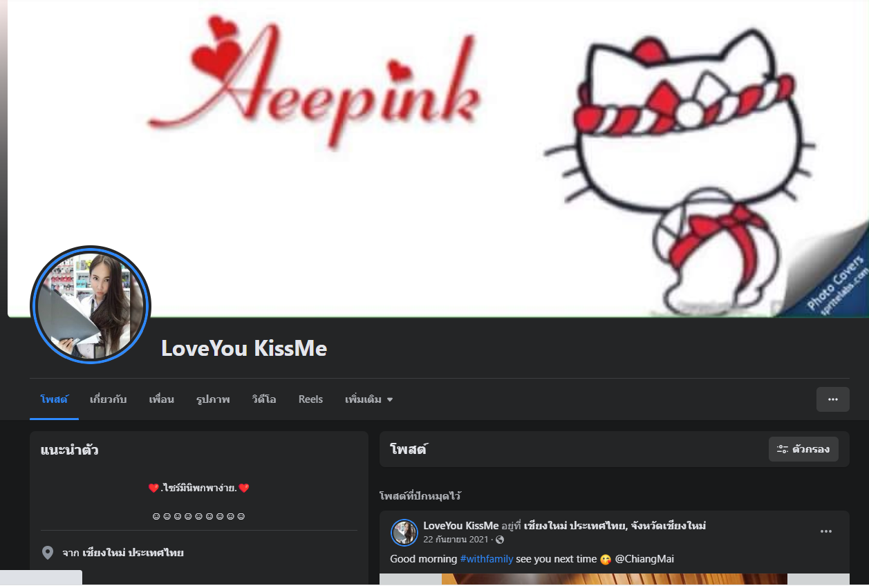
Task: Open the large circular profile picture
Action: [91, 306]
